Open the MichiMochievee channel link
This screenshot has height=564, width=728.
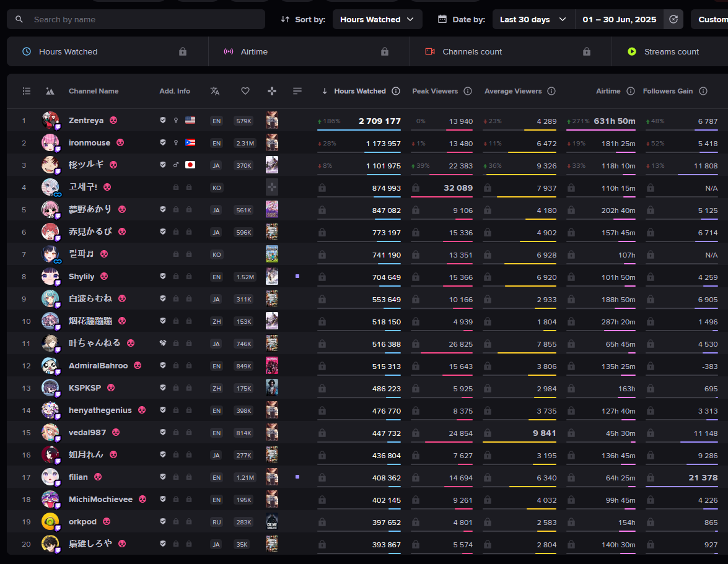coord(100,500)
